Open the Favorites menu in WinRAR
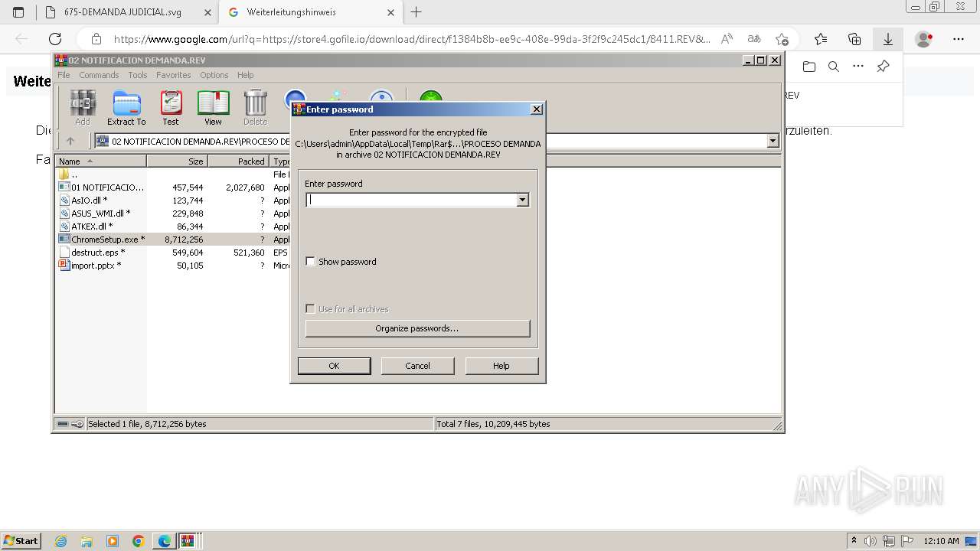This screenshot has height=551, width=980. (174, 75)
